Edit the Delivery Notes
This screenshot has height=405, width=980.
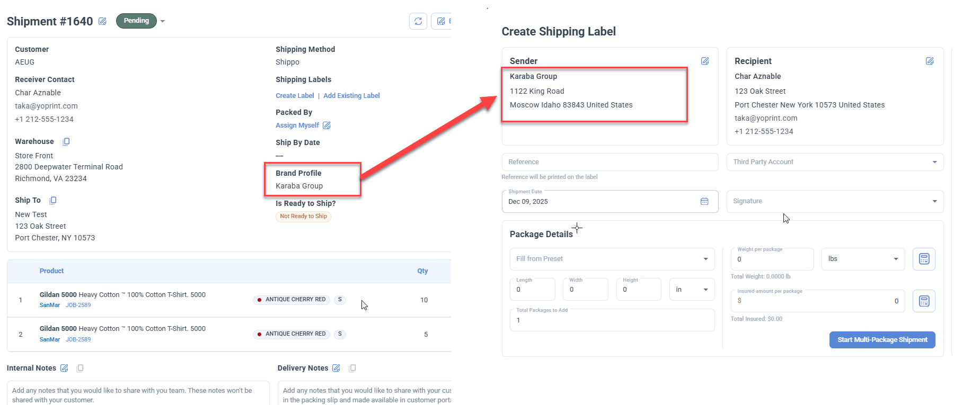(336, 368)
